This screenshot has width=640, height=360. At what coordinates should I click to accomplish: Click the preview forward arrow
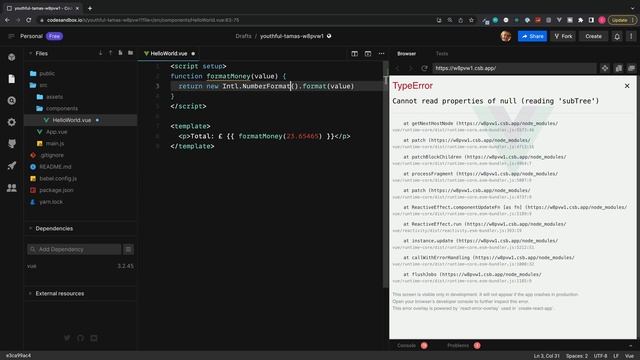coord(411,68)
